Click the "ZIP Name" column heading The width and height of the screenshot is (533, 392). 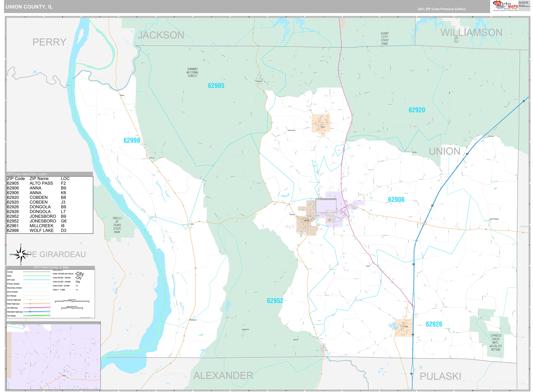pyautogui.click(x=39, y=179)
